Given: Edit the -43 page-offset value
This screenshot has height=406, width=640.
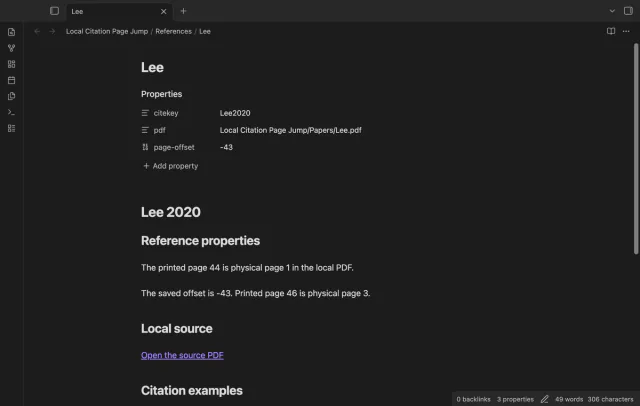Looking at the screenshot, I should coord(226,147).
